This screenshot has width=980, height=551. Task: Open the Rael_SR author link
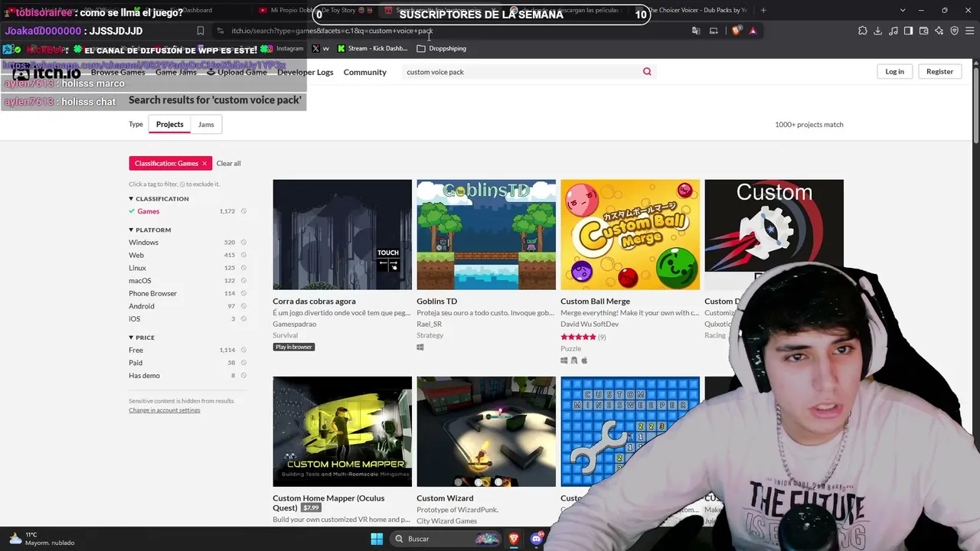[x=429, y=324]
